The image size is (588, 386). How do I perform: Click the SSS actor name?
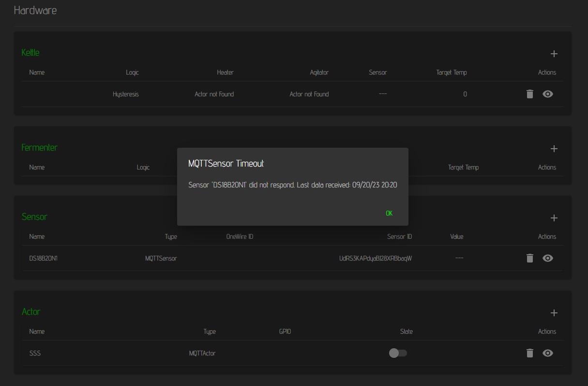pyautogui.click(x=35, y=354)
